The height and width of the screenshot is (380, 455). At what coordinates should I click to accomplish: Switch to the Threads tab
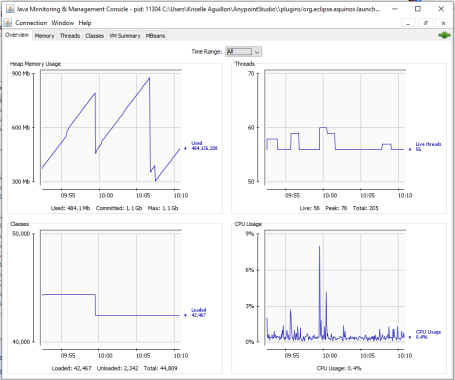[70, 36]
